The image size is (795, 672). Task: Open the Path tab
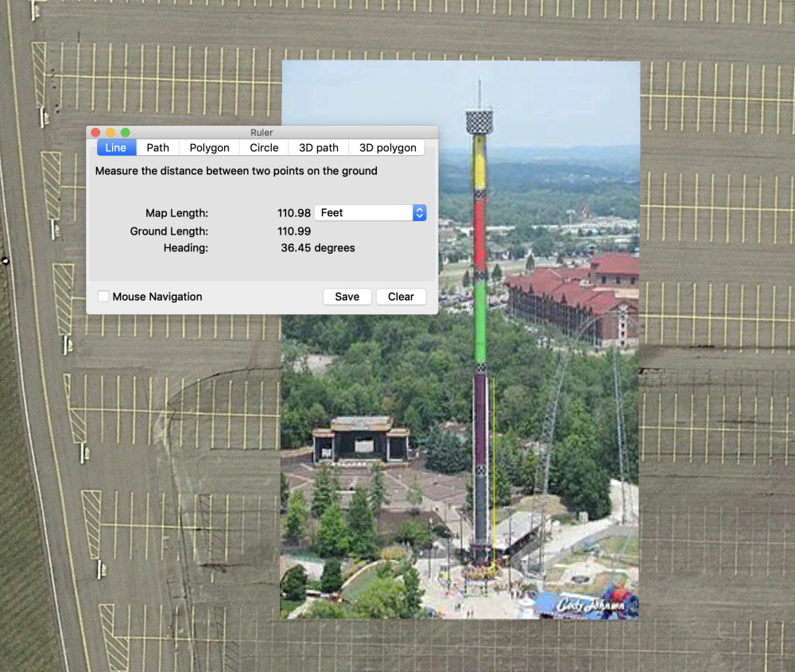coord(157,148)
